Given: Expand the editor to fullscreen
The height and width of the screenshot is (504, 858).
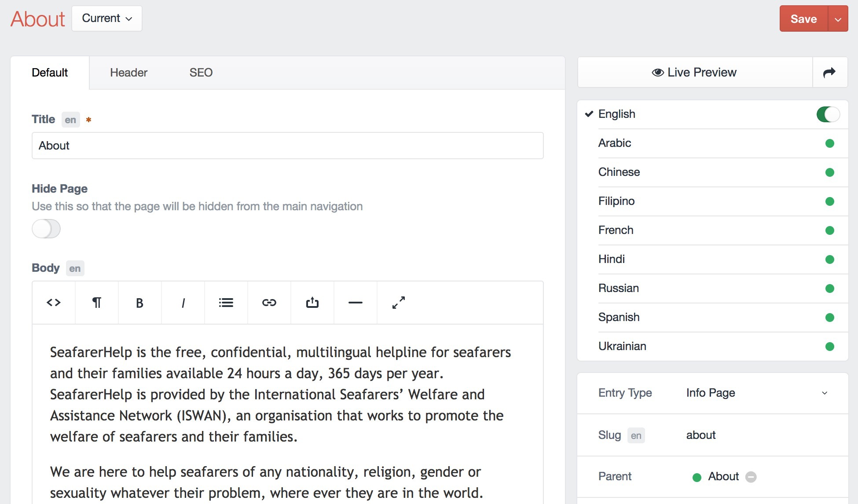Looking at the screenshot, I should (x=399, y=303).
